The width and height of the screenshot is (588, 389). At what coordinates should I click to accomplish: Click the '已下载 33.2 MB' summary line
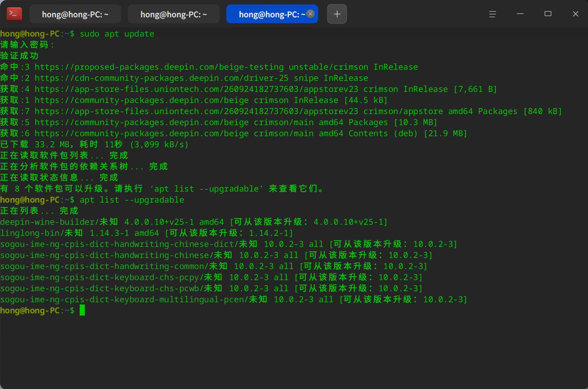tap(94, 144)
